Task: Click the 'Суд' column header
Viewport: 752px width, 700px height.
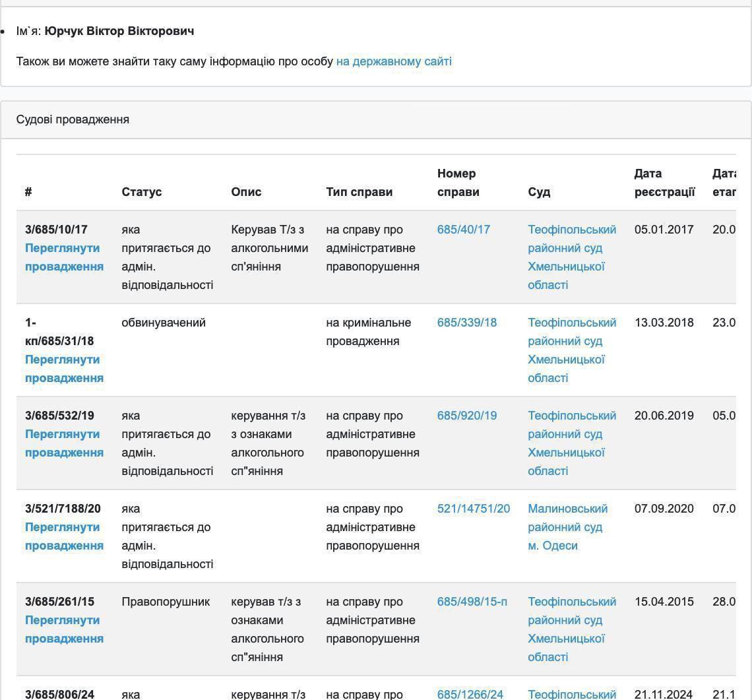Action: pyautogui.click(x=539, y=192)
